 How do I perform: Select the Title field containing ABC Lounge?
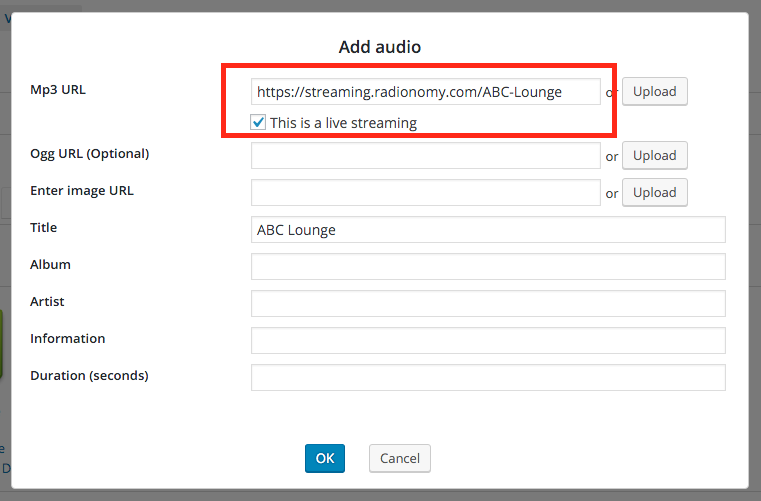pyautogui.click(x=487, y=230)
